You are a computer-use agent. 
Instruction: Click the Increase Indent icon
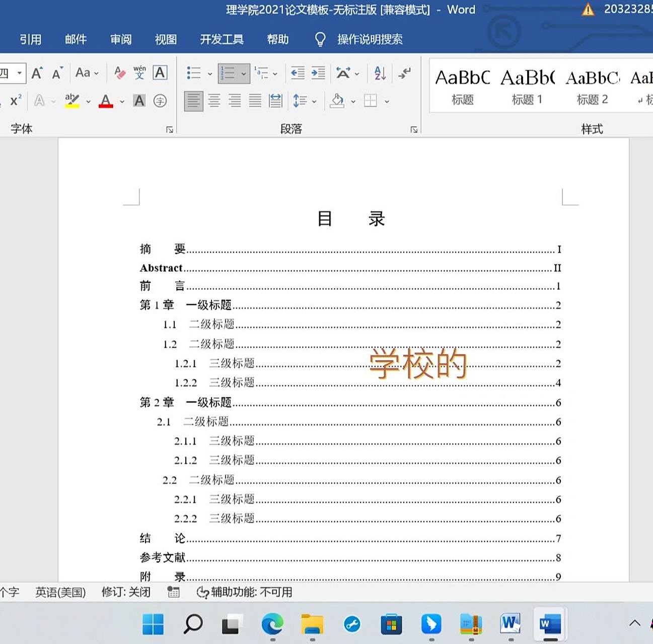[317, 73]
